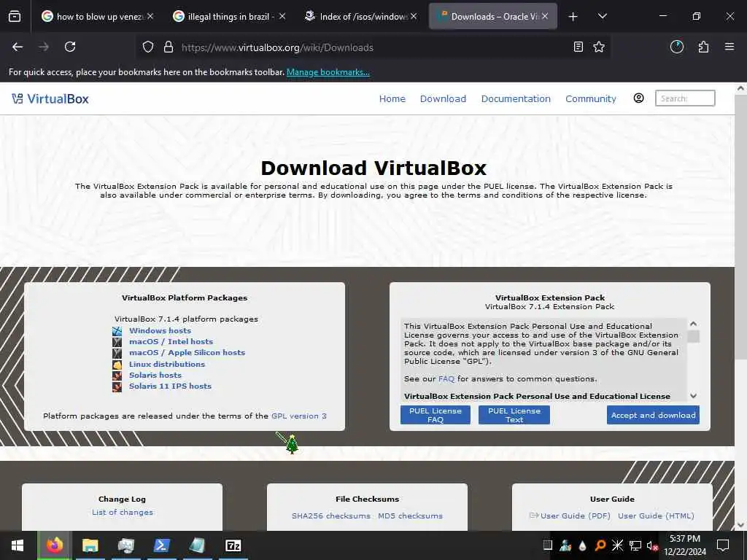
Task: Select the 'Downloads – Oracle Vi' tab
Action: pos(492,16)
